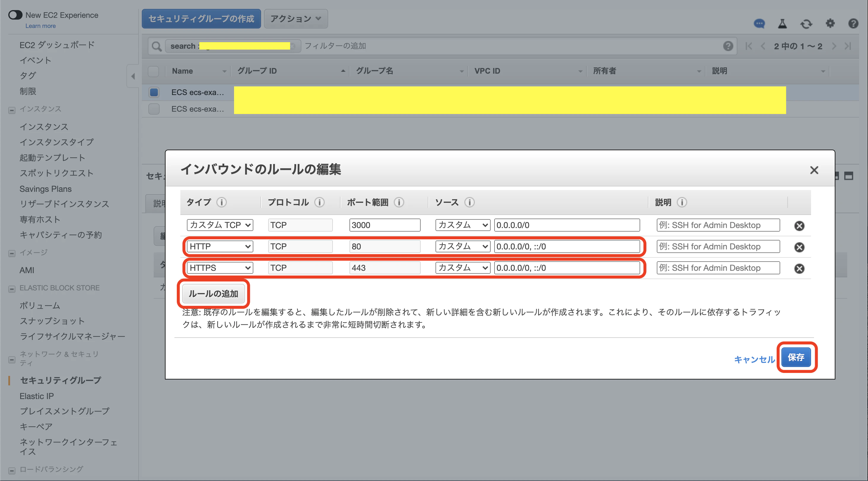Go to EC2 ダッシュボード
This screenshot has height=481, width=868.
coord(57,45)
